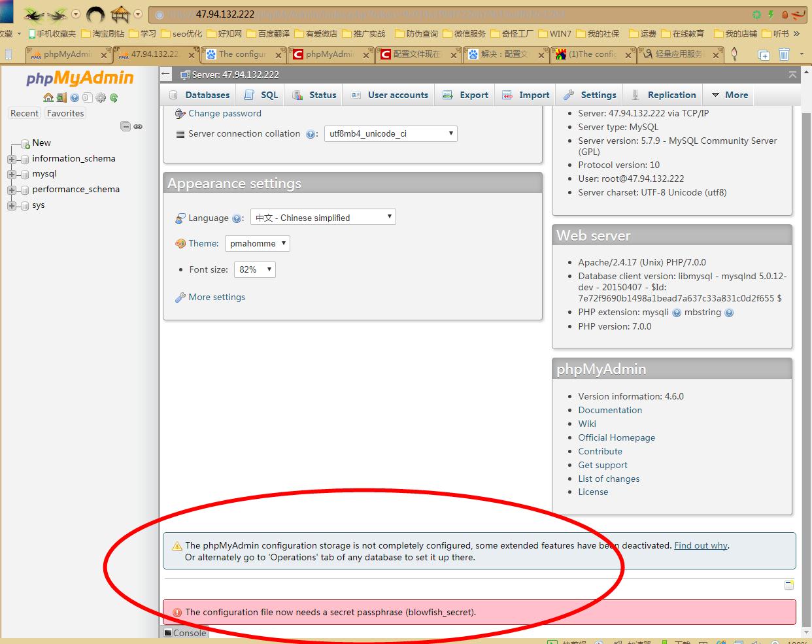Click the Recent button in sidebar
This screenshot has height=644, width=812.
24,113
